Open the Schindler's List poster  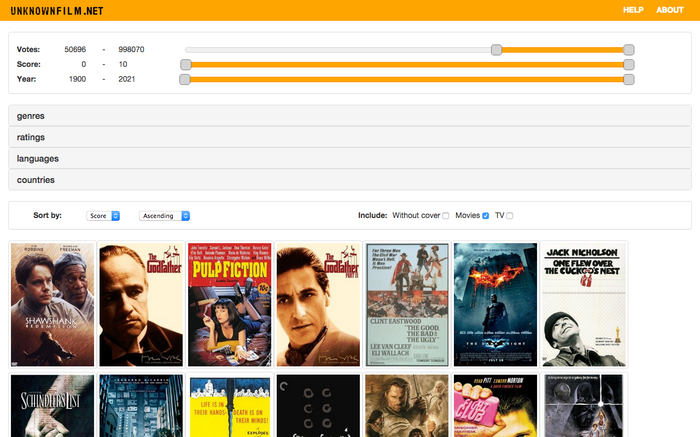click(52, 406)
